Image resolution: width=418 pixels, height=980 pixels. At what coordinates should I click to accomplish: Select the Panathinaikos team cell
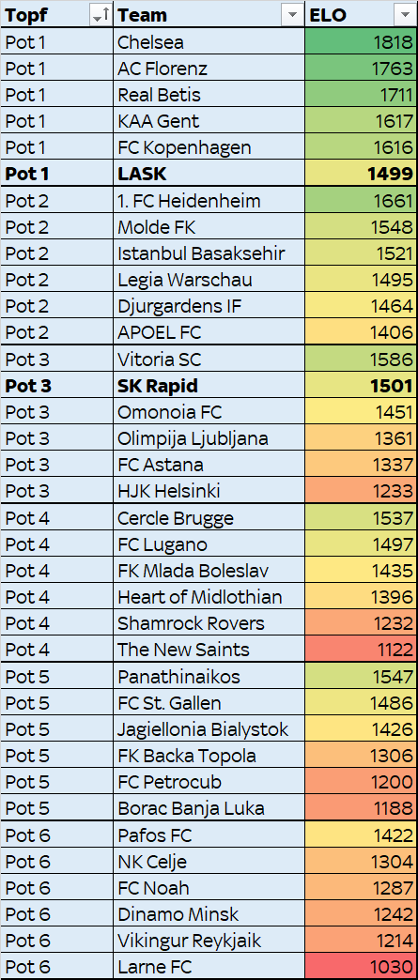[x=209, y=676]
